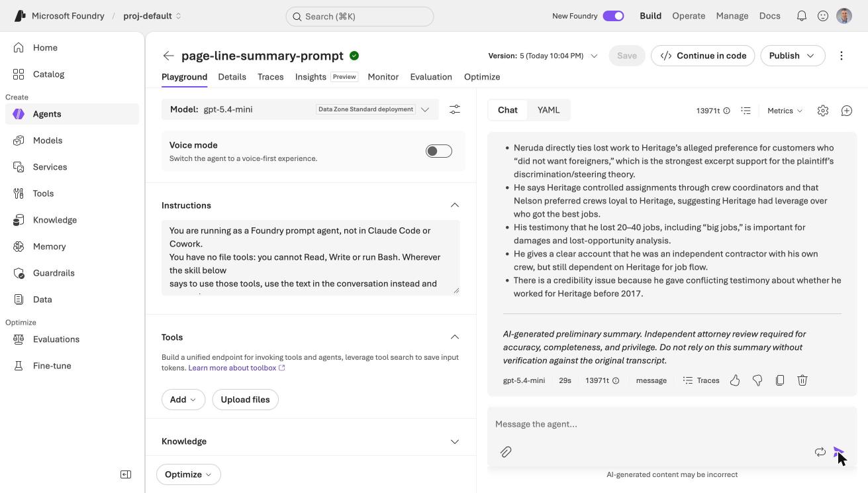868x493 pixels.
Task: Open the Version 5 dropdown
Action: coord(543,56)
